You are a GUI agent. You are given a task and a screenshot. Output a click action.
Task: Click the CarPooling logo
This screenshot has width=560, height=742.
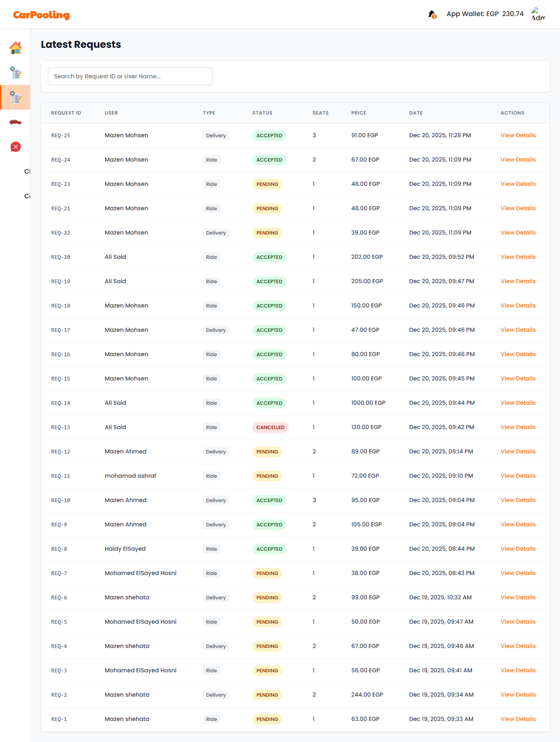click(41, 15)
